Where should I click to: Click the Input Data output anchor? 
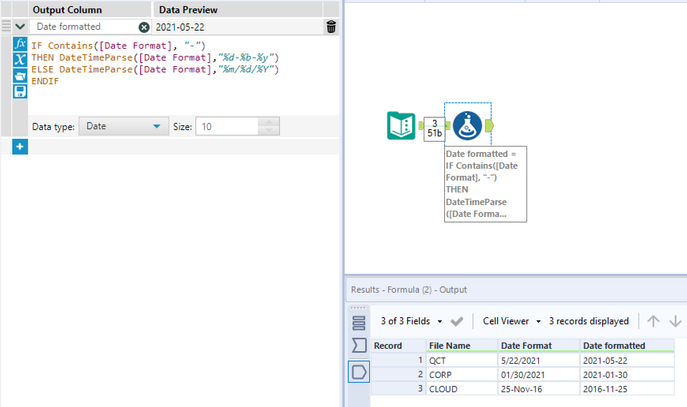tap(421, 126)
